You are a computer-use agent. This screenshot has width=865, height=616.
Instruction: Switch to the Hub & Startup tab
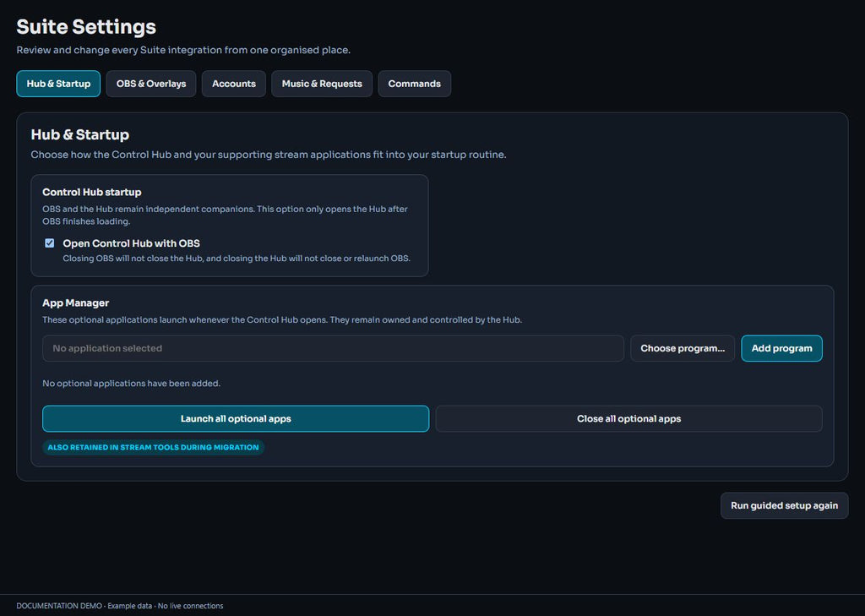(58, 84)
